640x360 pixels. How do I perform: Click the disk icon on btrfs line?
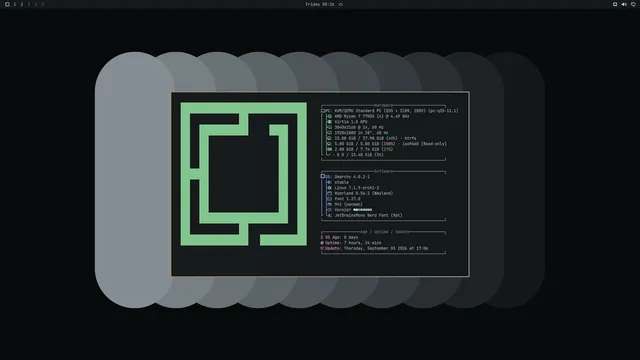(329, 138)
